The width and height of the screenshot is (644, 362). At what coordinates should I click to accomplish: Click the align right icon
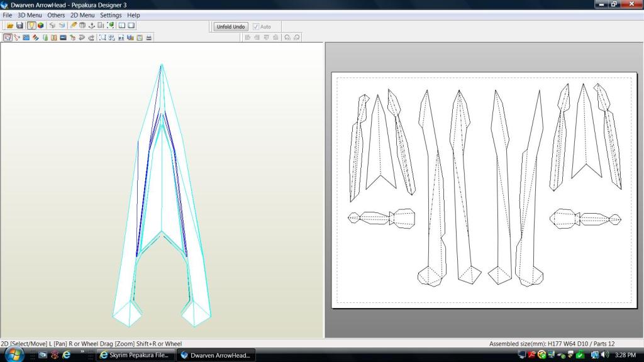[x=257, y=38]
